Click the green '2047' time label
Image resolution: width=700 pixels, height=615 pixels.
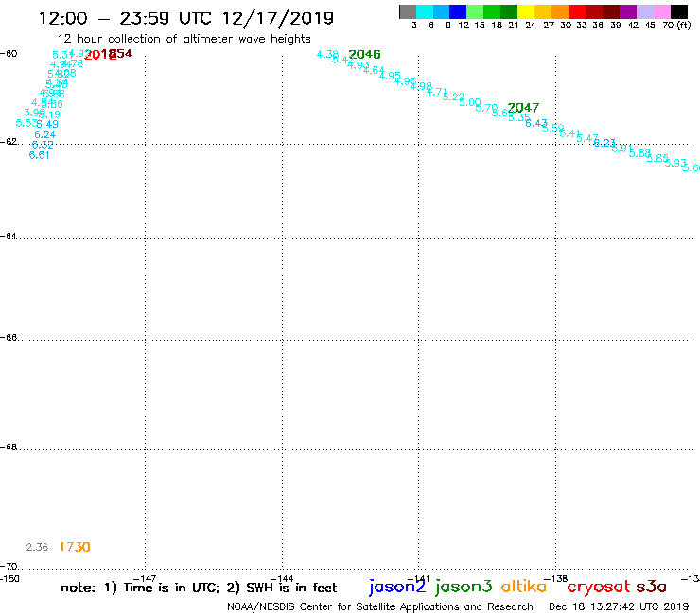tap(523, 108)
